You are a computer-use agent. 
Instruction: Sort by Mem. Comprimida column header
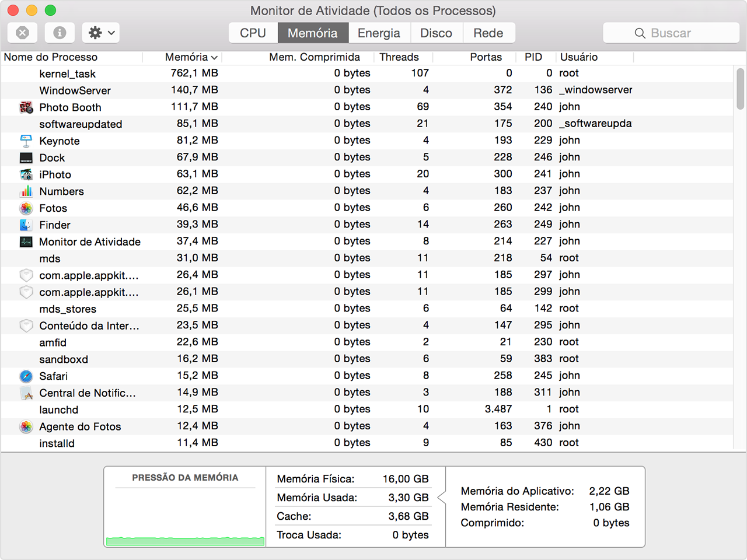coord(298,57)
